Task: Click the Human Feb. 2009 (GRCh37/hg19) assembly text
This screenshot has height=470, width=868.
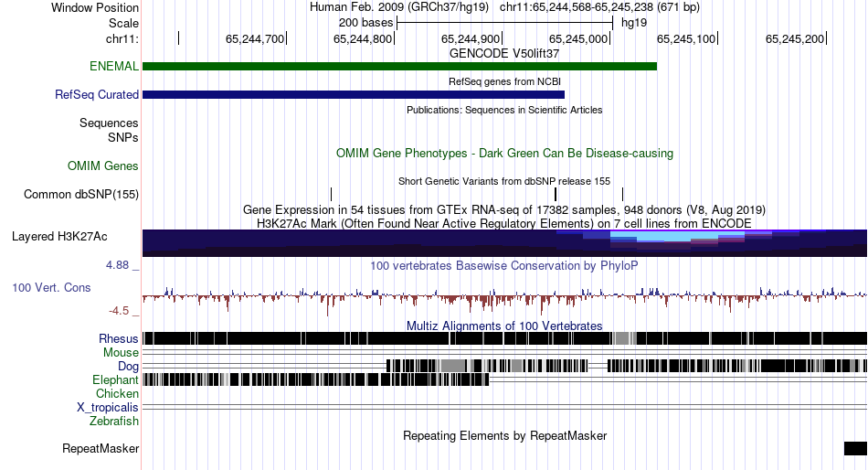Action: tap(399, 7)
